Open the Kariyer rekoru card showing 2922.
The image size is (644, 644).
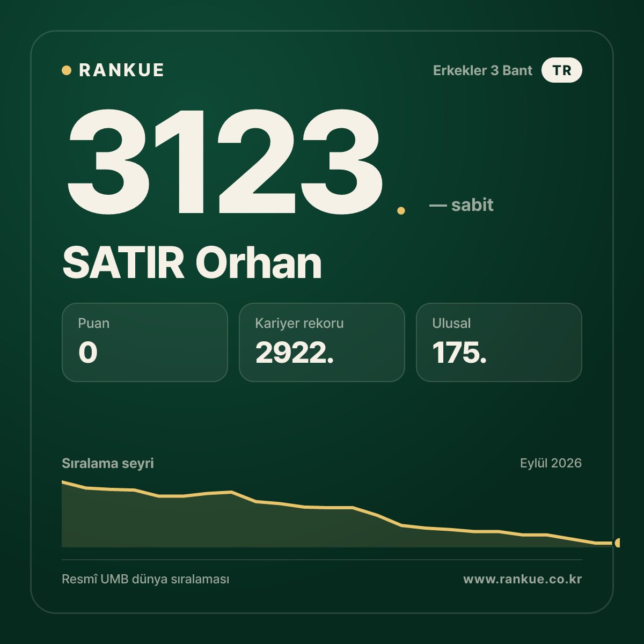coord(322,342)
